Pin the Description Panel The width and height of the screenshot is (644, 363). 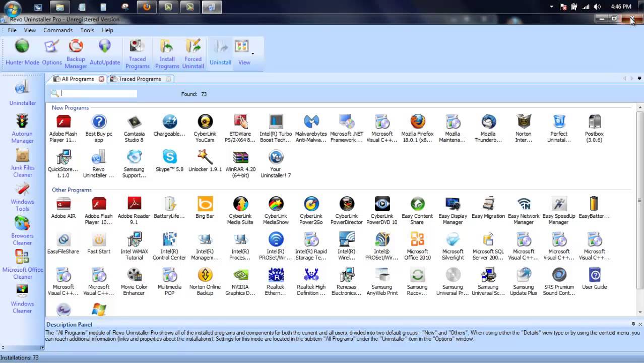[x=633, y=324]
